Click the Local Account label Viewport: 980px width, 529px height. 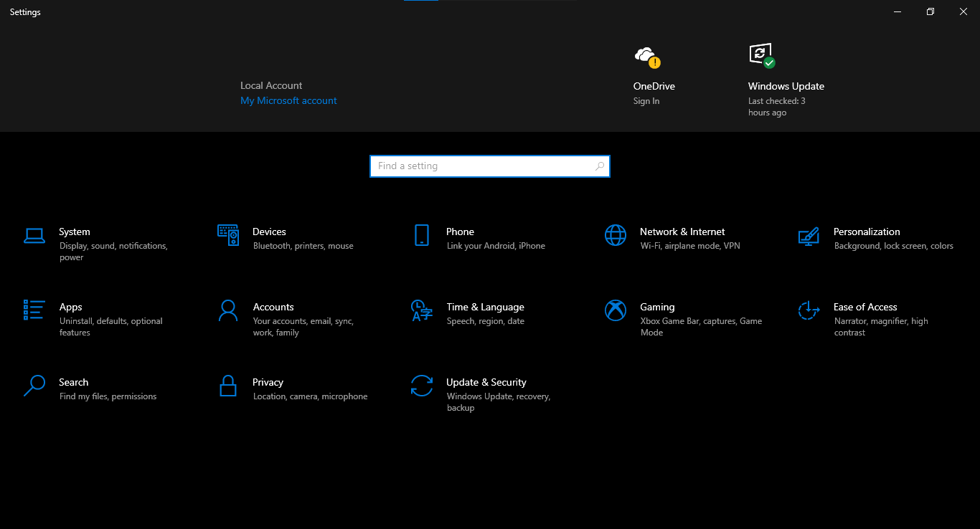[271, 85]
